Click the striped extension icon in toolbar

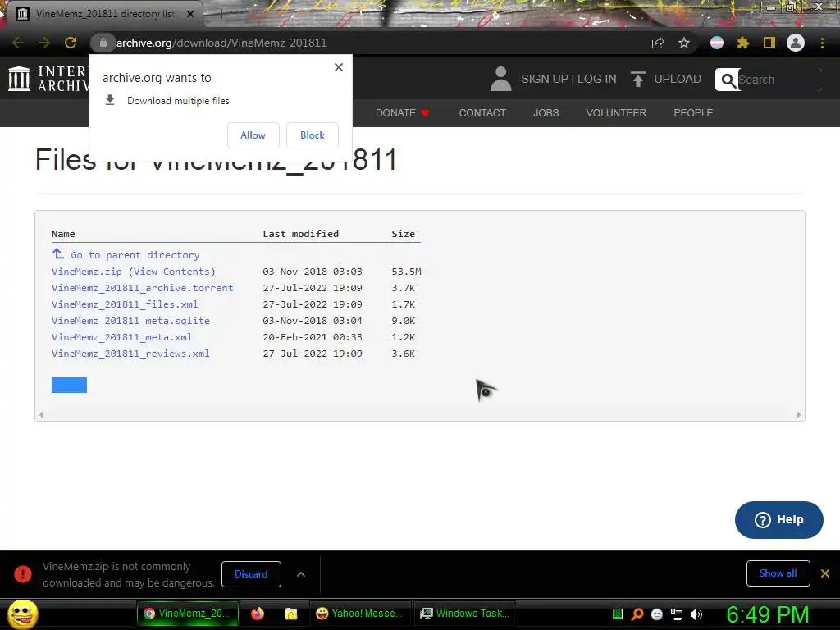tap(717, 43)
